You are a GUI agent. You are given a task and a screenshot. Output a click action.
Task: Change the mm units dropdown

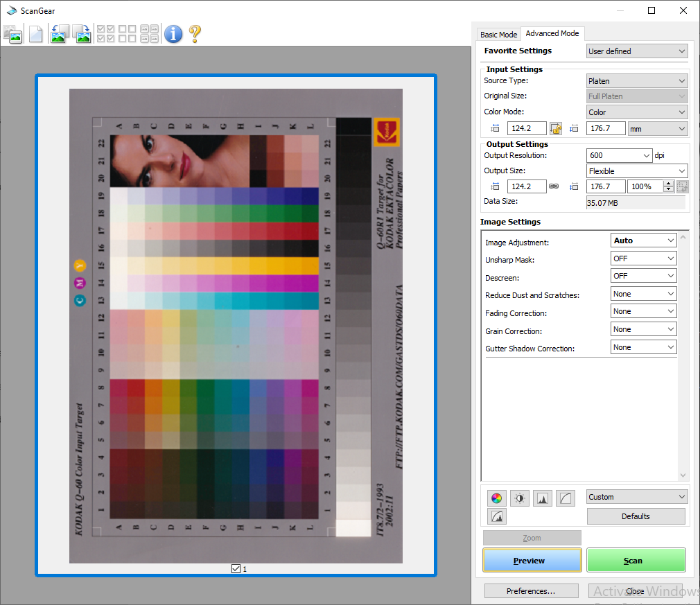(x=658, y=129)
